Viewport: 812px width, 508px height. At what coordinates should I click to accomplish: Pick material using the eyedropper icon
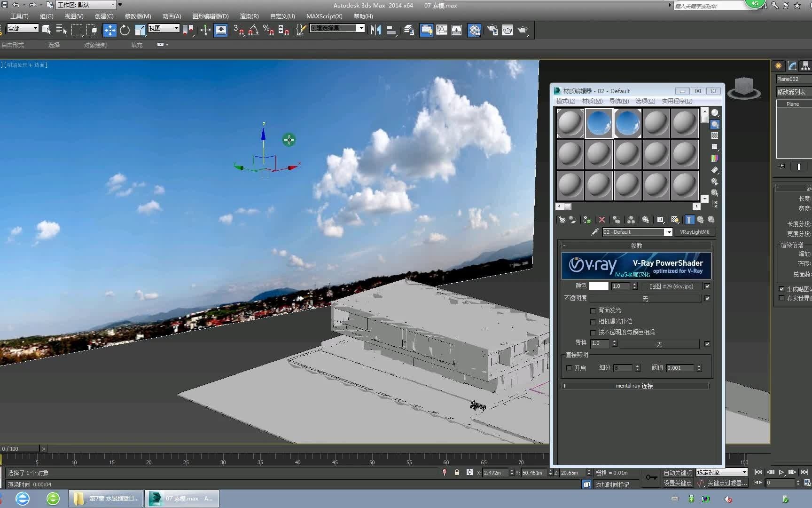(595, 232)
